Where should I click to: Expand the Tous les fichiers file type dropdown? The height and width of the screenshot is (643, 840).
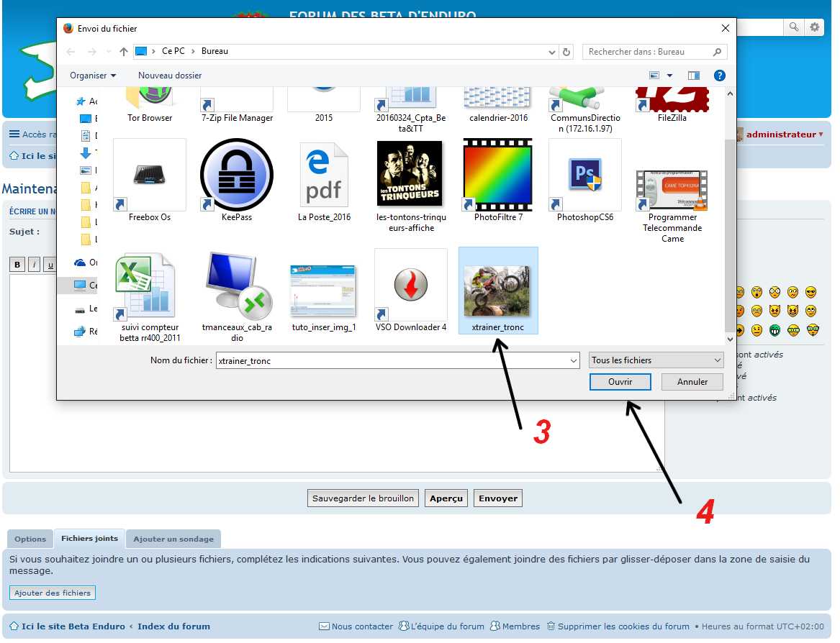coord(656,360)
